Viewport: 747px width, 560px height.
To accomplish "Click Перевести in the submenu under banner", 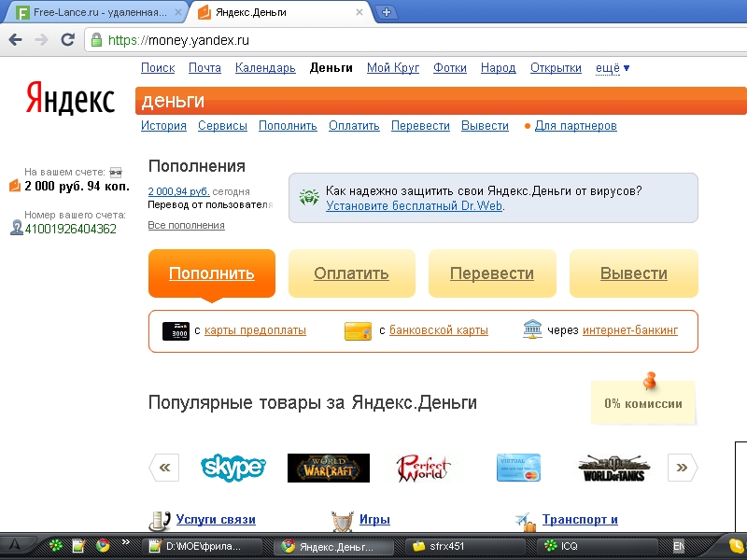I will (x=420, y=126).
